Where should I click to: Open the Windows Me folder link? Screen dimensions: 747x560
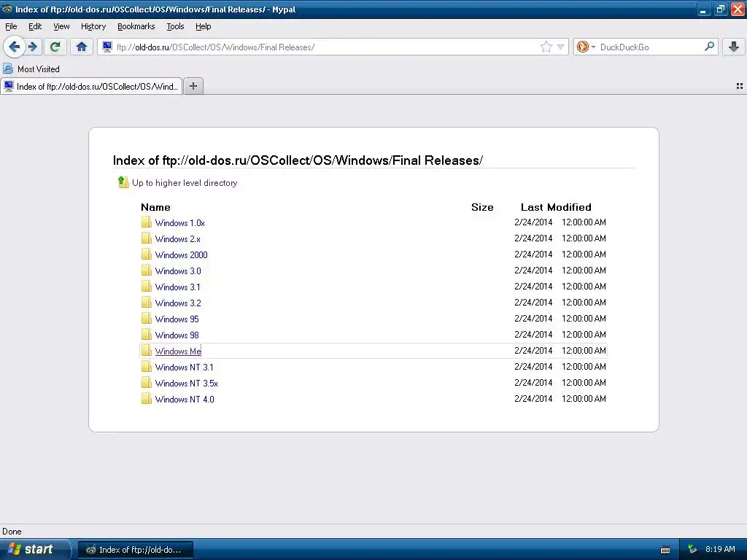178,351
